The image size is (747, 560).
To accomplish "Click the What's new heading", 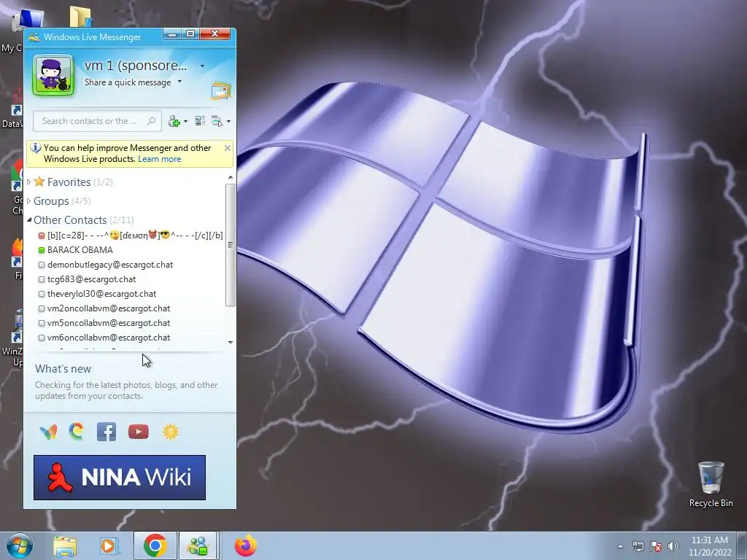I will point(63,369).
